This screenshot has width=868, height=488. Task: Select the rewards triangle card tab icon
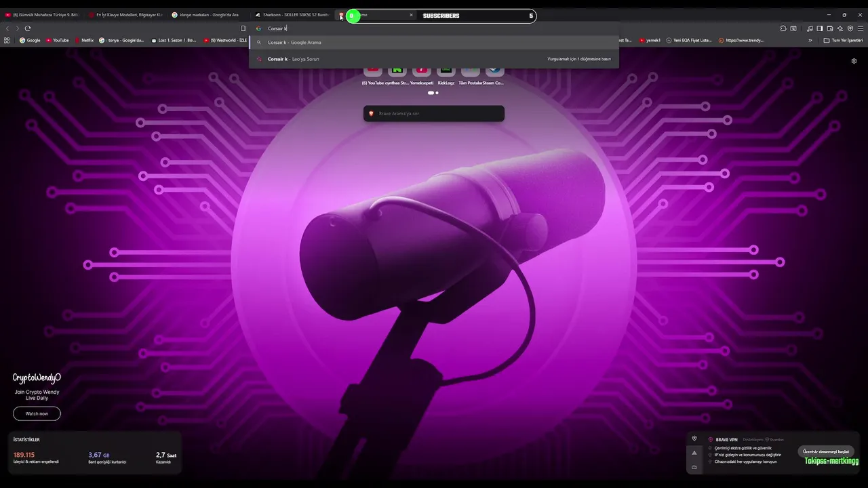pos(694,453)
